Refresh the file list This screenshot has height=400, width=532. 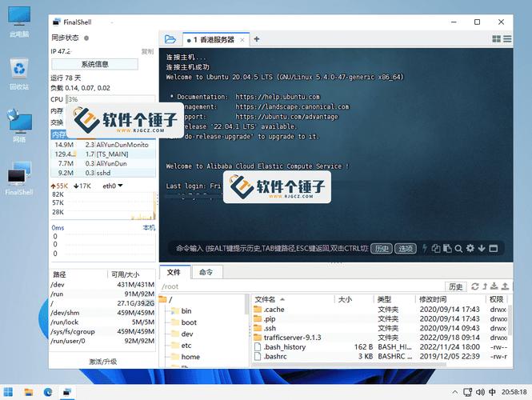475,286
